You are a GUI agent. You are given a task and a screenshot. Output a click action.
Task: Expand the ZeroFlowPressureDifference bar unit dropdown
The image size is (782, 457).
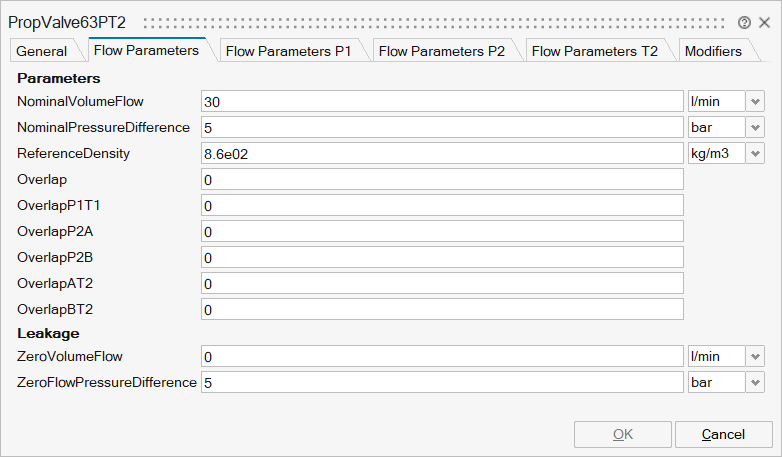(x=755, y=382)
